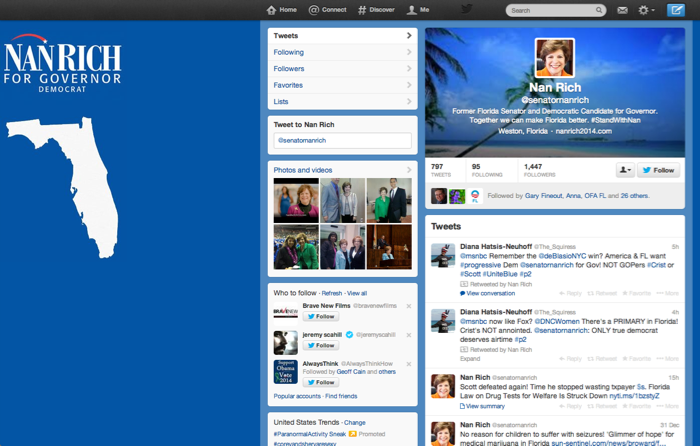This screenshot has height=446, width=700.
Task: View all Who to follow suggestions
Action: coord(357,293)
